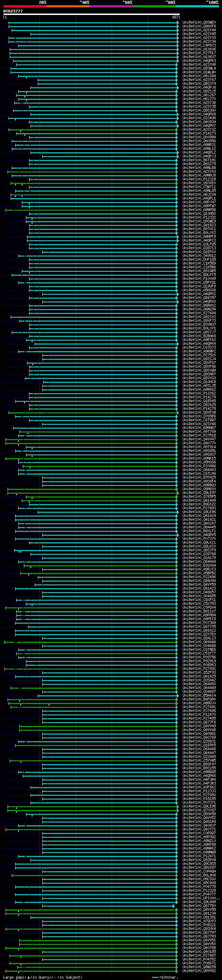Click the green ~80% legend segment
This screenshot has width=222, height=980.
pyautogui.click(x=154, y=6)
